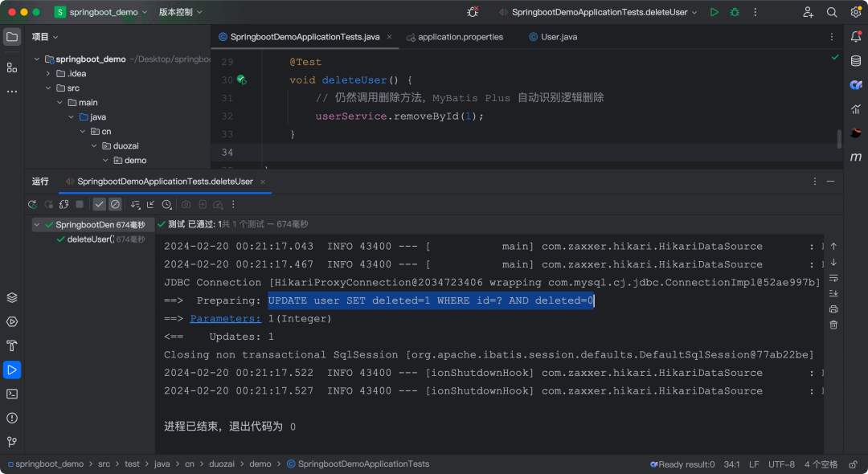Open more options in run toolbar
Viewport: 868px width, 474px height.
click(x=233, y=205)
